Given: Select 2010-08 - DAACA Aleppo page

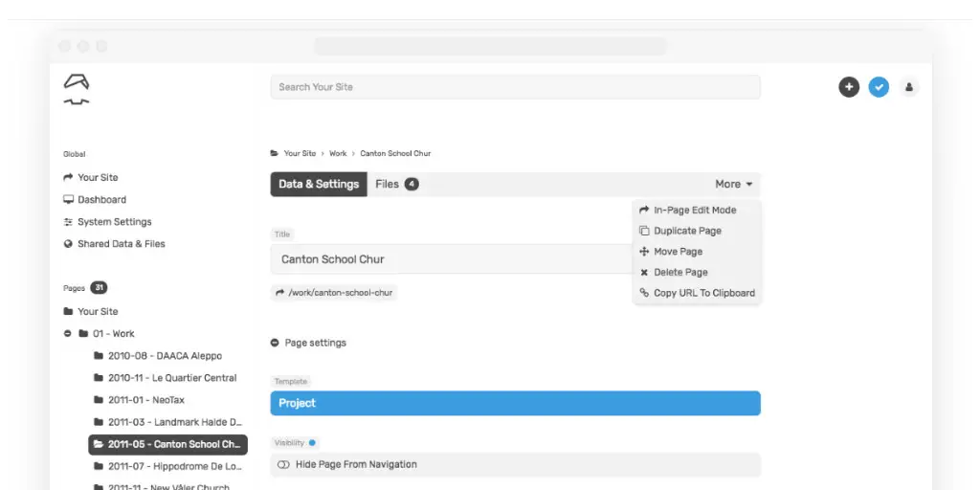Looking at the screenshot, I should [x=165, y=356].
